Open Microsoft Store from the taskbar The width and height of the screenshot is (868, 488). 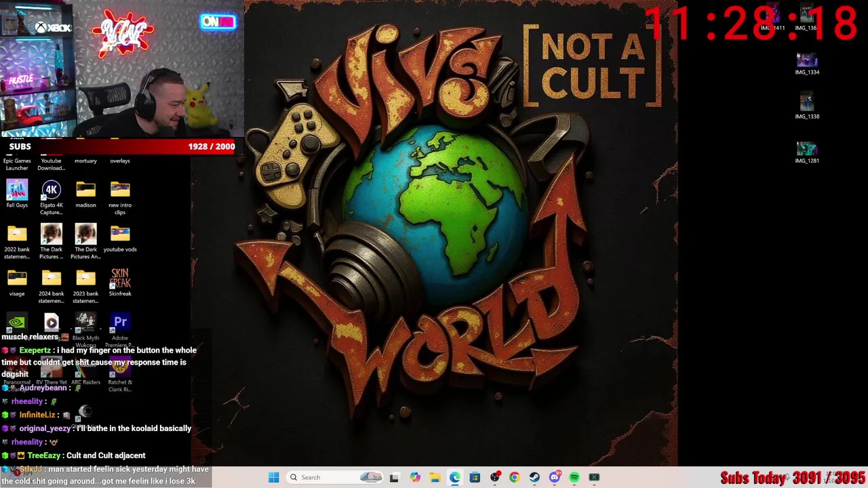pyautogui.click(x=475, y=477)
